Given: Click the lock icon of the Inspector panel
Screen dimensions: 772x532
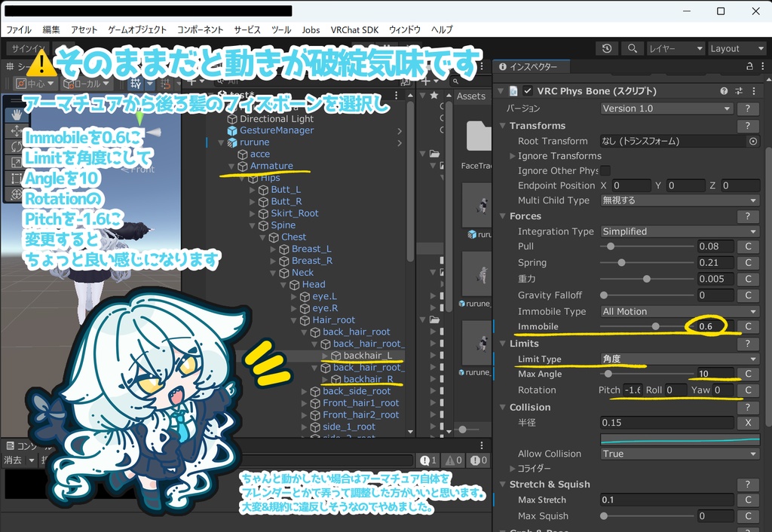Looking at the screenshot, I should pos(749,66).
